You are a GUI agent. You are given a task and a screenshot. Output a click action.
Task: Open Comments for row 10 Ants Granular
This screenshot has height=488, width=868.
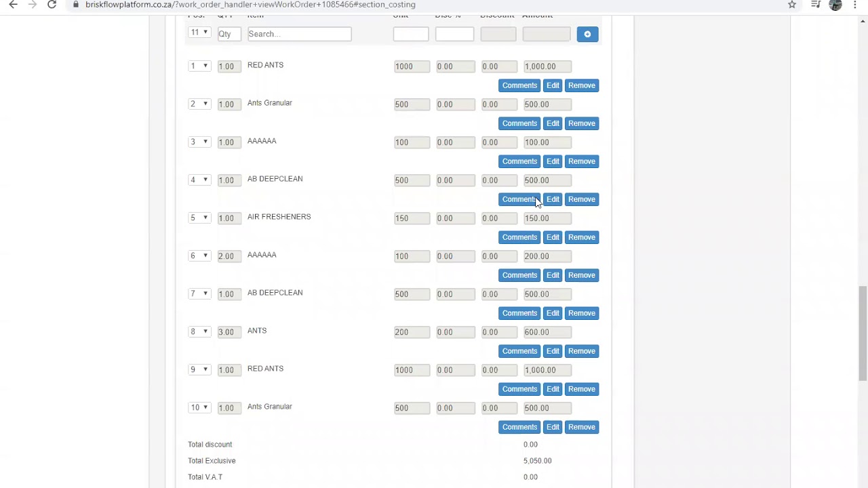[x=519, y=427]
